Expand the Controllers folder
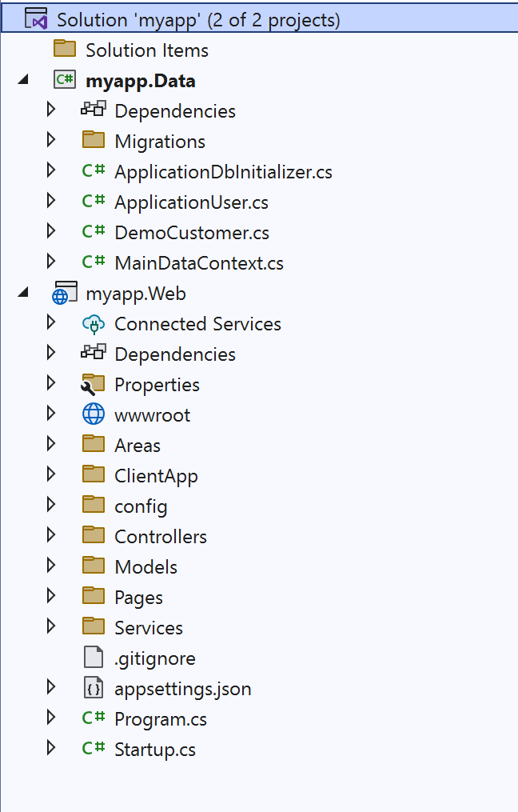518x812 pixels. pyautogui.click(x=51, y=537)
